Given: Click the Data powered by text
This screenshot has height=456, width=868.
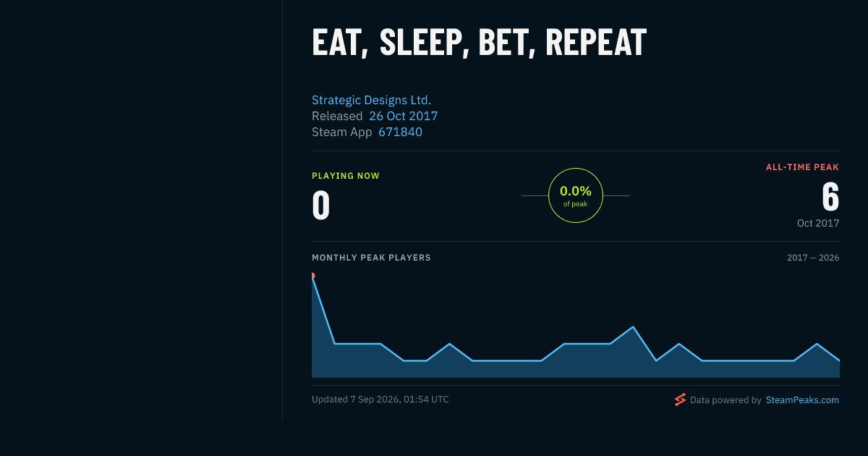Looking at the screenshot, I should 726,400.
